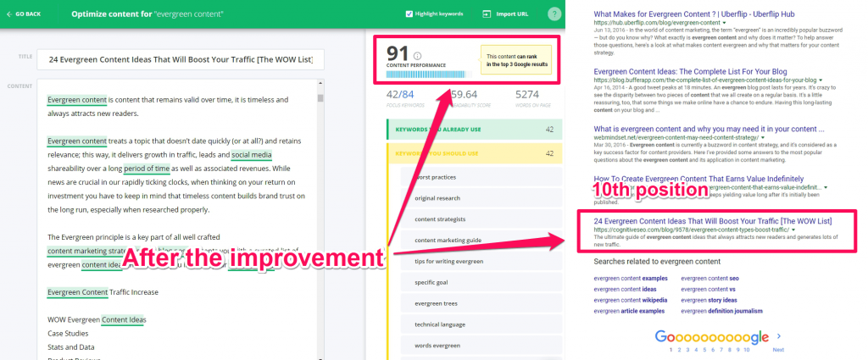
Task: Click the Import URL button
Action: click(x=506, y=14)
